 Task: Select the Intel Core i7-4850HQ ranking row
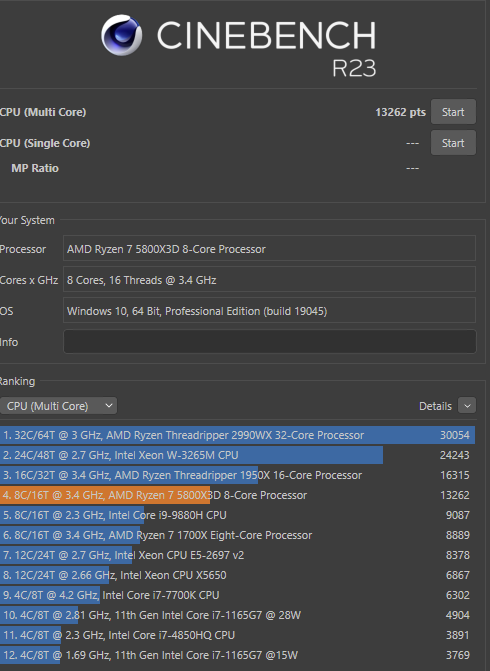tap(238, 635)
